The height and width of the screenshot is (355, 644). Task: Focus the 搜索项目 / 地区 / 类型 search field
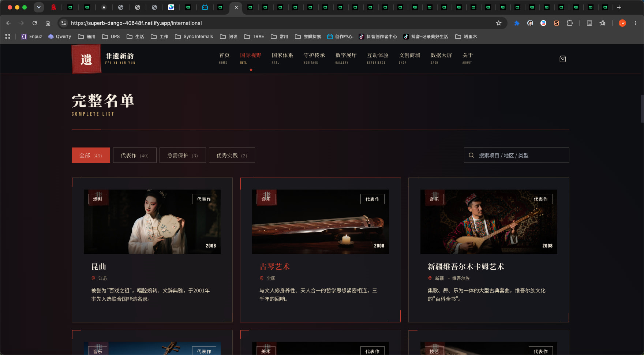click(x=517, y=155)
